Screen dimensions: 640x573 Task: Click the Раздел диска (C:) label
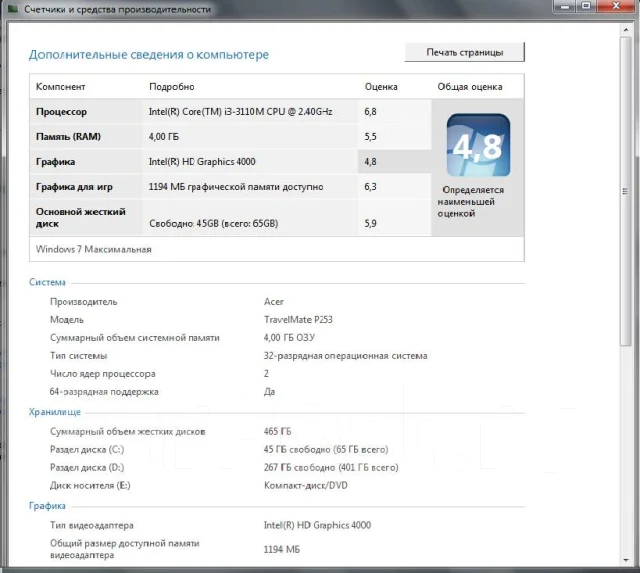point(87,450)
